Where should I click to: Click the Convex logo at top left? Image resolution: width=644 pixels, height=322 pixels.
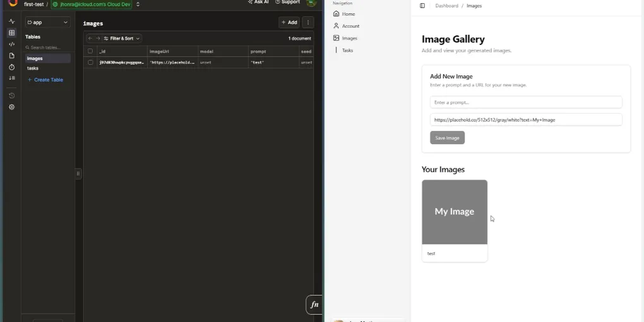(13, 3)
